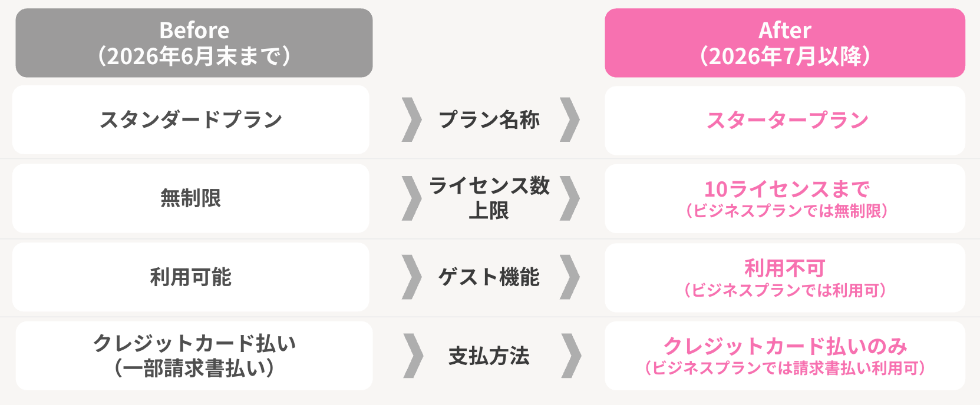Viewport: 980px width, 405px height.
Task: Click the chevron left of ライセンス数上限
Action: [412, 198]
